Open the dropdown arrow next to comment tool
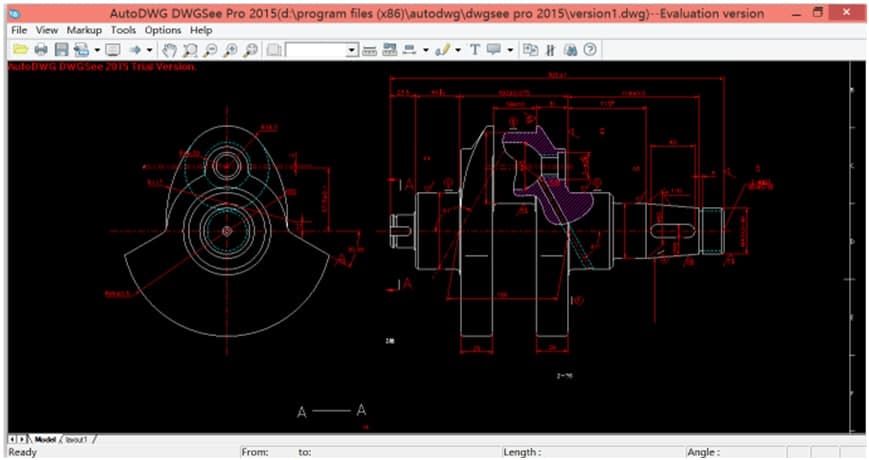 [510, 49]
